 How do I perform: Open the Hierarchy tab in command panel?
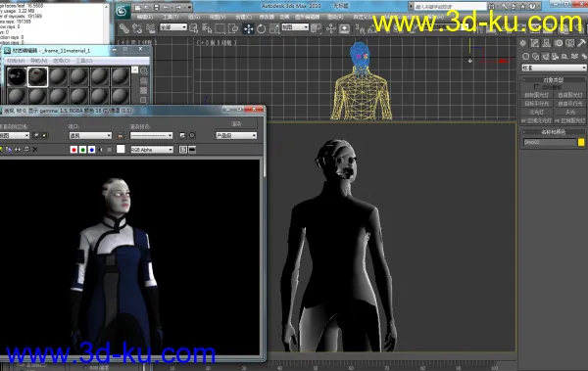[547, 43]
